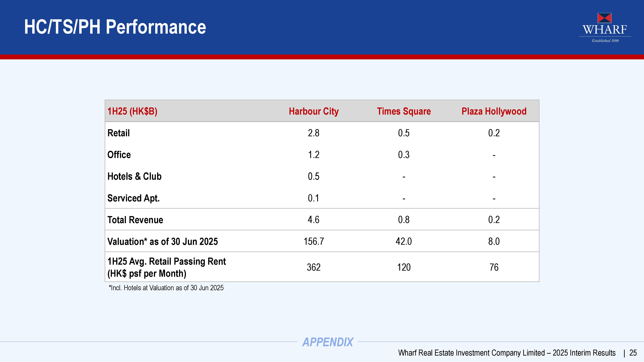Click the Hotels & Club row label
Screen dimensions: 644x362
tap(134, 176)
